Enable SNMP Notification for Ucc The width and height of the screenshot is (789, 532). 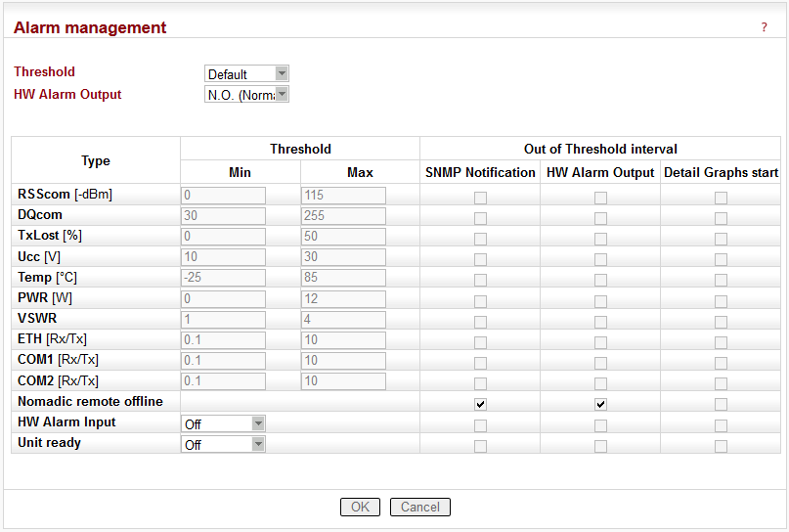click(x=481, y=259)
